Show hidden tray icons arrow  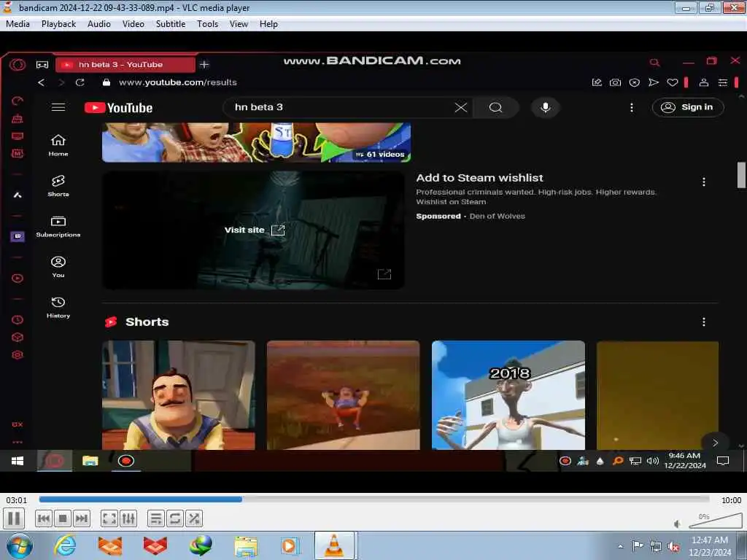point(620,546)
